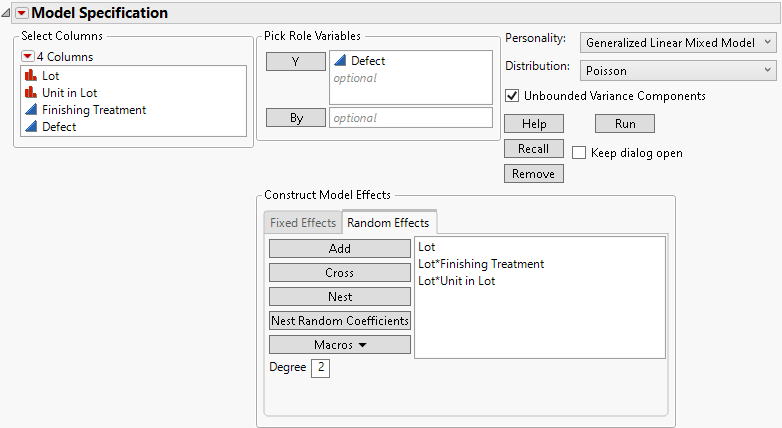782x428 pixels.
Task: Click the Defect icon in Y role
Action: coord(340,61)
